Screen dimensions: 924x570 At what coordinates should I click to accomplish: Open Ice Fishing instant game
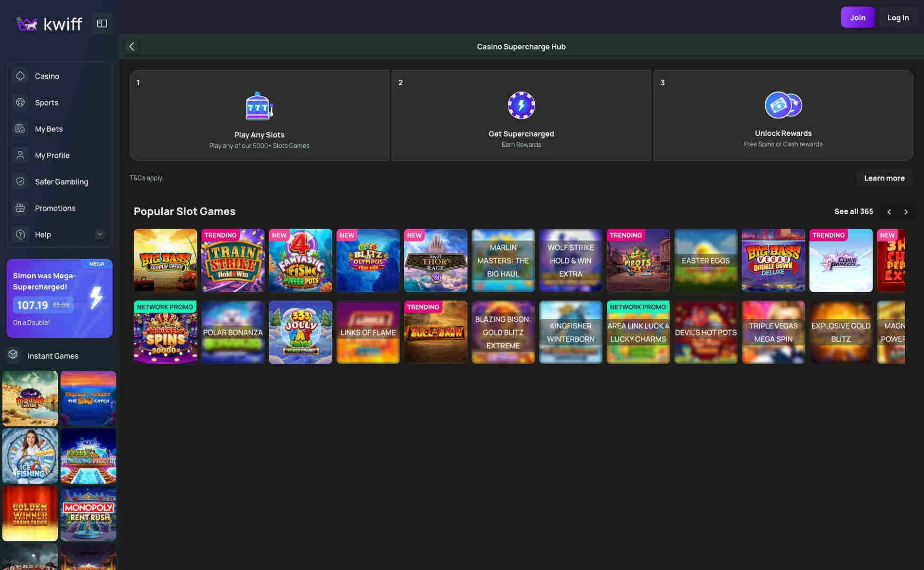coord(30,456)
